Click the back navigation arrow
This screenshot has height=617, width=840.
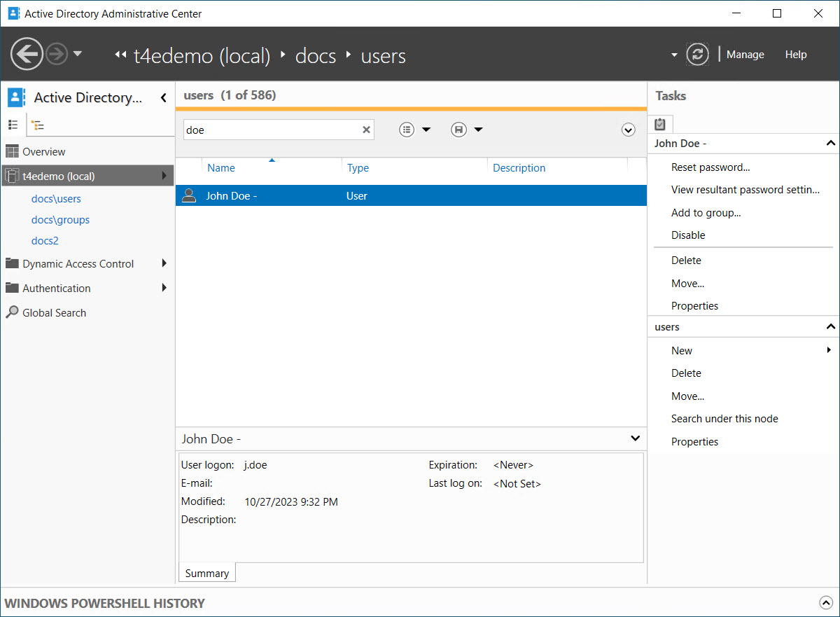click(x=27, y=54)
